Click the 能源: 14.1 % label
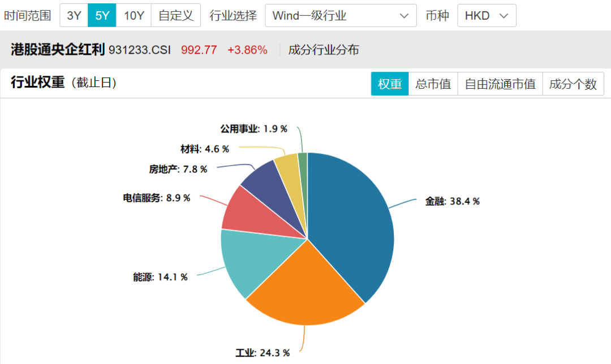Viewport: 611px width, 364px height. point(160,277)
